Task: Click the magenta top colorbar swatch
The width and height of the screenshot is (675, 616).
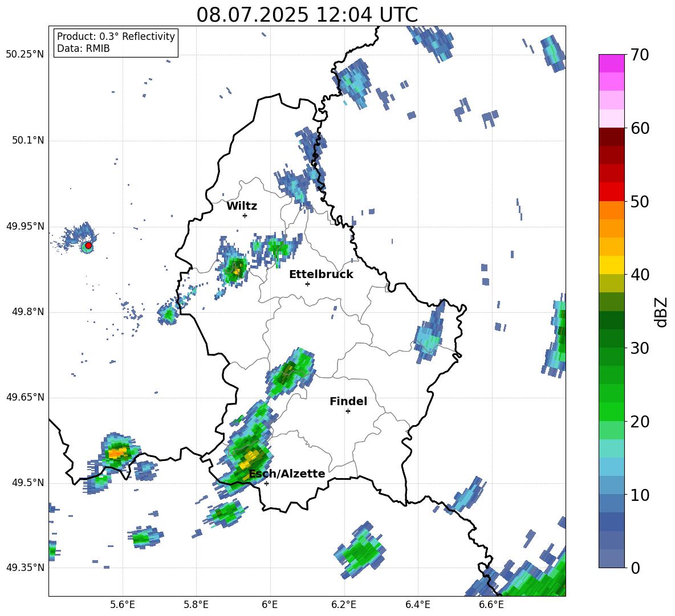Action: (611, 63)
